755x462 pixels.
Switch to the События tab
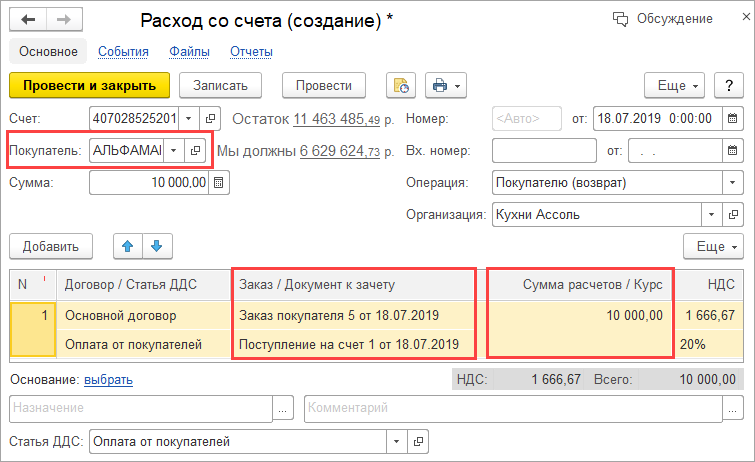click(x=123, y=52)
